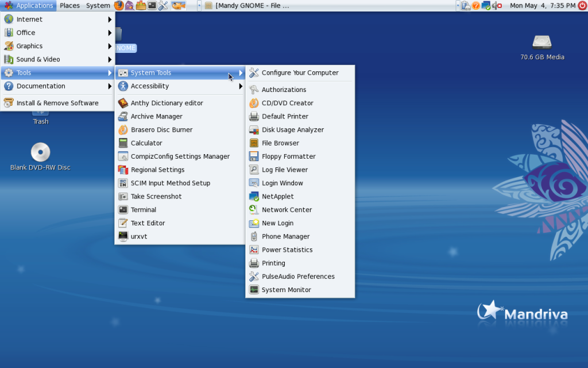588x368 pixels.
Task: Click the red power button icon
Action: pyautogui.click(x=582, y=6)
